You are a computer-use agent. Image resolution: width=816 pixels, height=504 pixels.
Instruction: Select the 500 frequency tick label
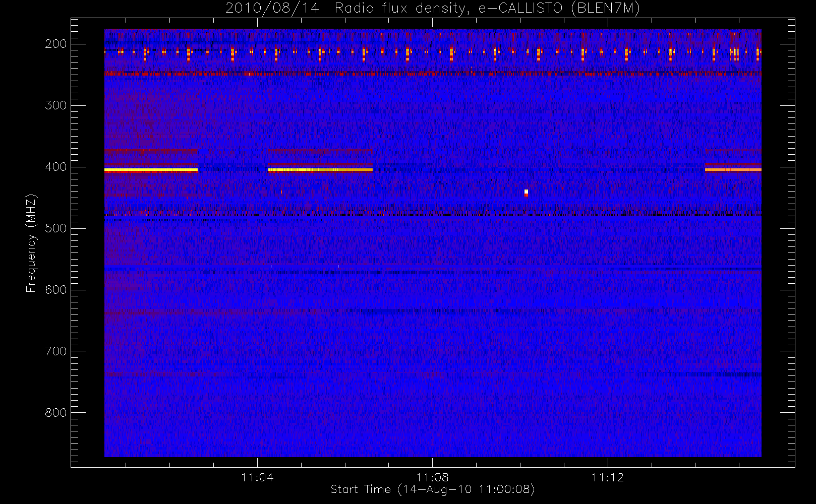[x=55, y=228]
